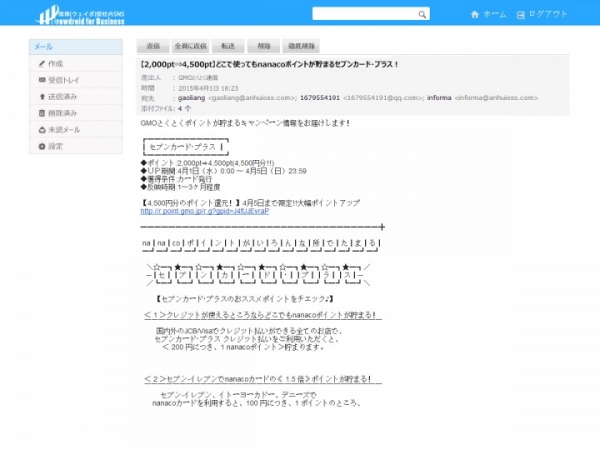
Task: Open the r.point.gmo.jp campaign link
Action: [205, 211]
